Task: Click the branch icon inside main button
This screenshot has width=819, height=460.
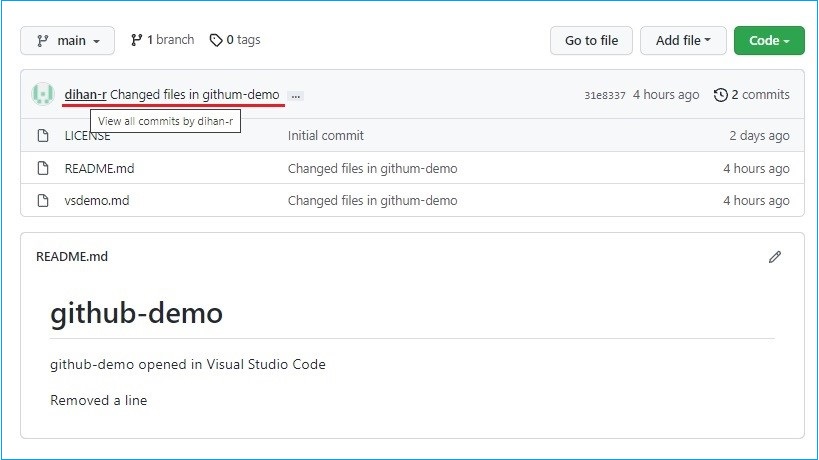Action: pos(43,41)
